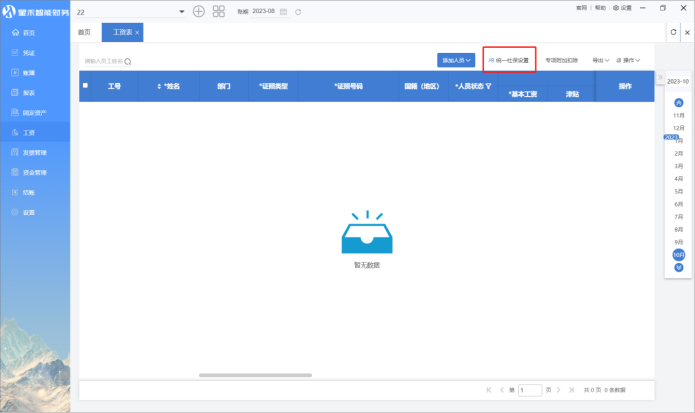Click the up double-arrow in month timeline
695x413 pixels.
[x=679, y=103]
